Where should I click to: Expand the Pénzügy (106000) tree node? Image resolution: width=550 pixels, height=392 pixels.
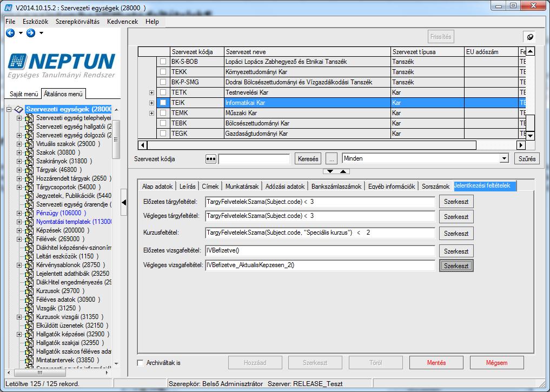19,213
